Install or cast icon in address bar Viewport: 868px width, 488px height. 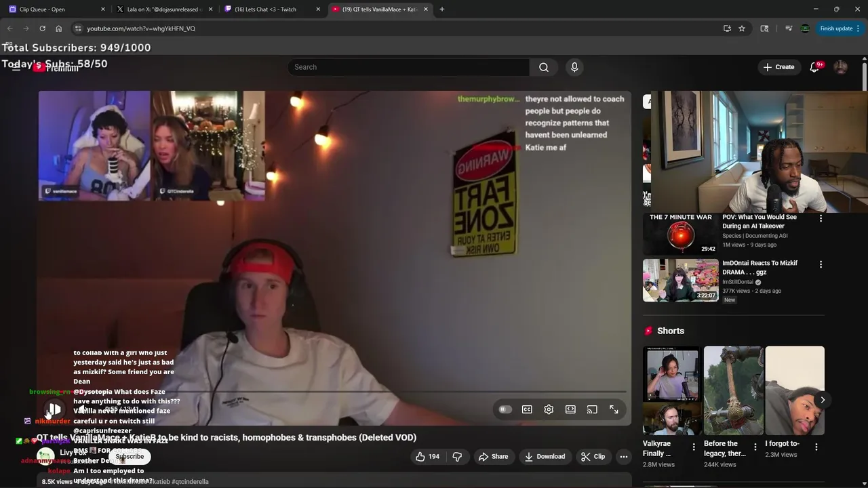[727, 28]
